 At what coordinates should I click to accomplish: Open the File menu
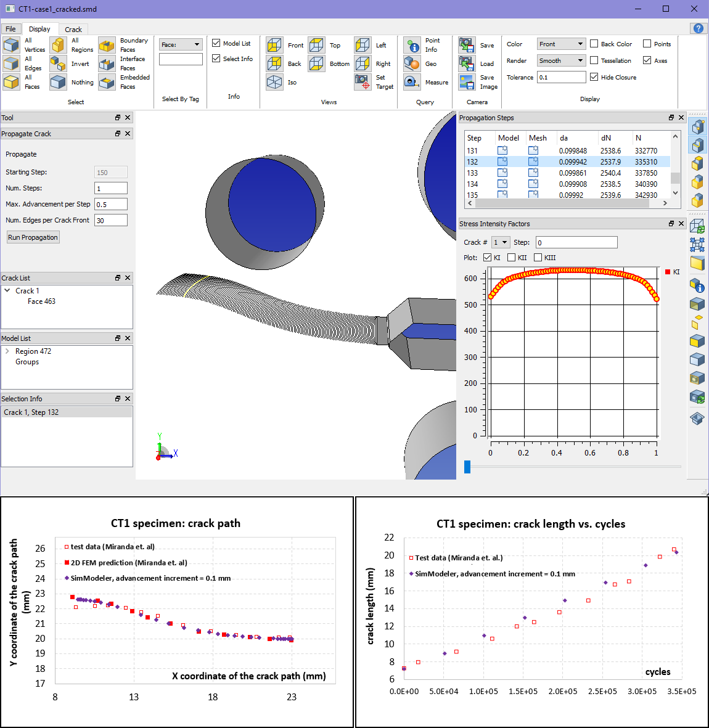10,29
